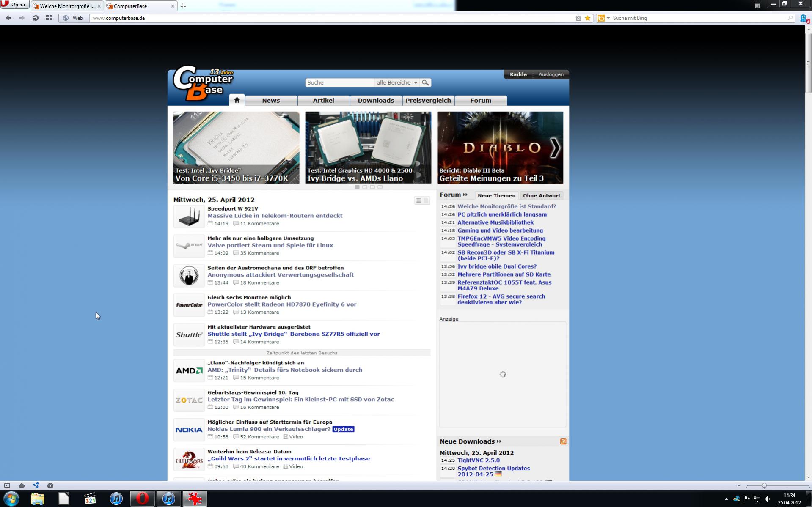Open the Preisvergleich navigation tab

[428, 100]
